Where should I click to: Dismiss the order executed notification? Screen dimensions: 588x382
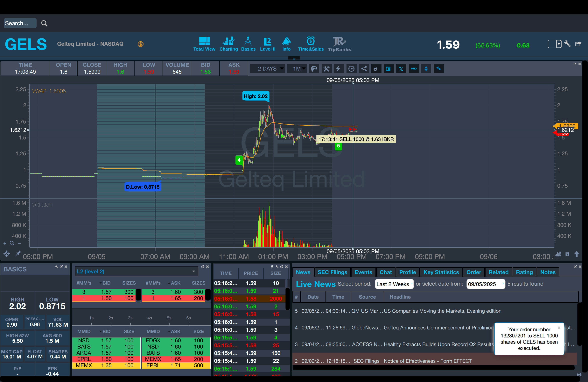pyautogui.click(x=559, y=328)
